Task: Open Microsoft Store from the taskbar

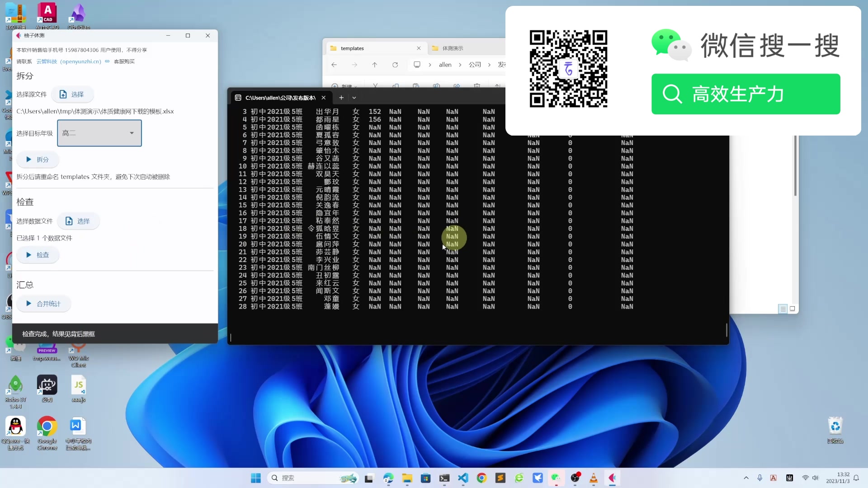Action: coord(426,478)
